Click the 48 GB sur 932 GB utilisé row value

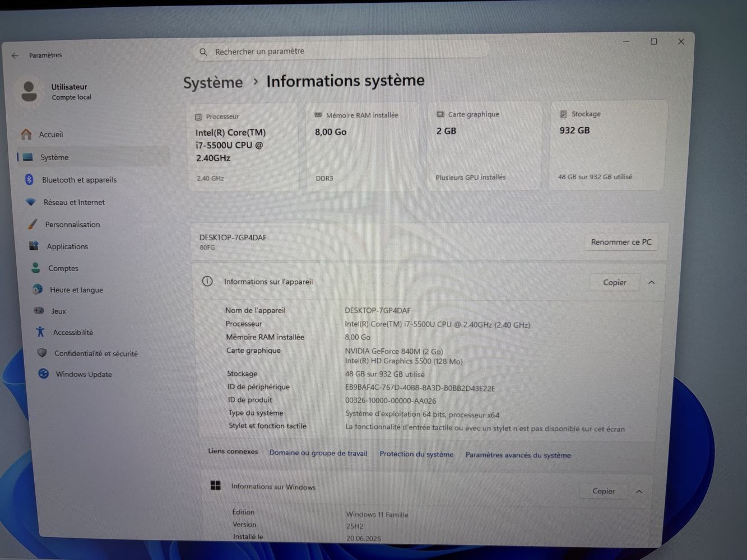384,374
